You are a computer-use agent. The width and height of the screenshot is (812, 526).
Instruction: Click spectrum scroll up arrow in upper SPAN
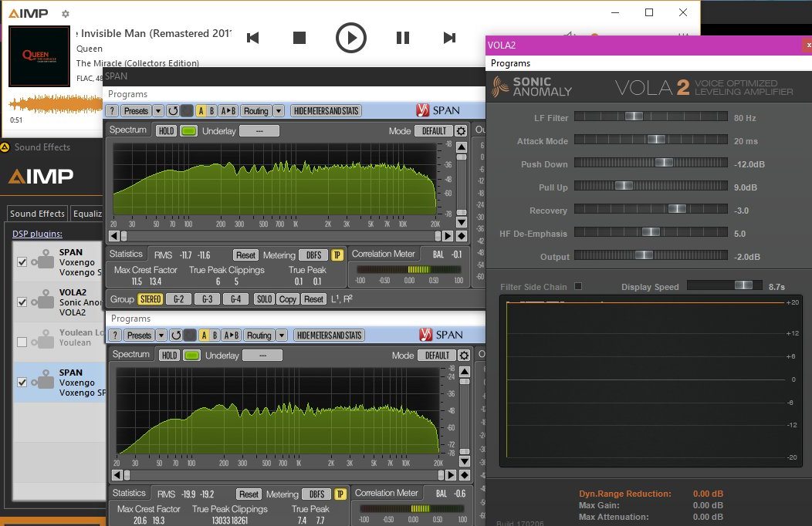click(x=462, y=147)
